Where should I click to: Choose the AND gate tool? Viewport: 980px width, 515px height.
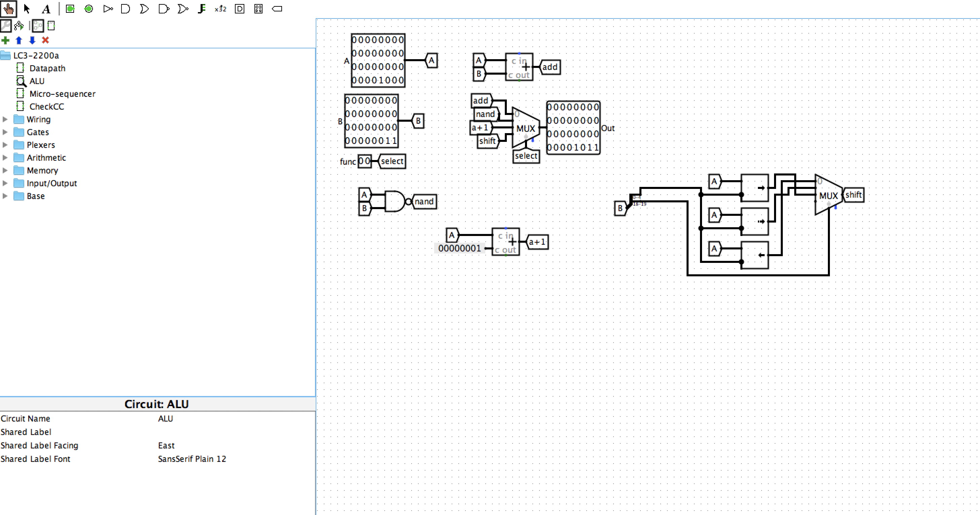125,8
